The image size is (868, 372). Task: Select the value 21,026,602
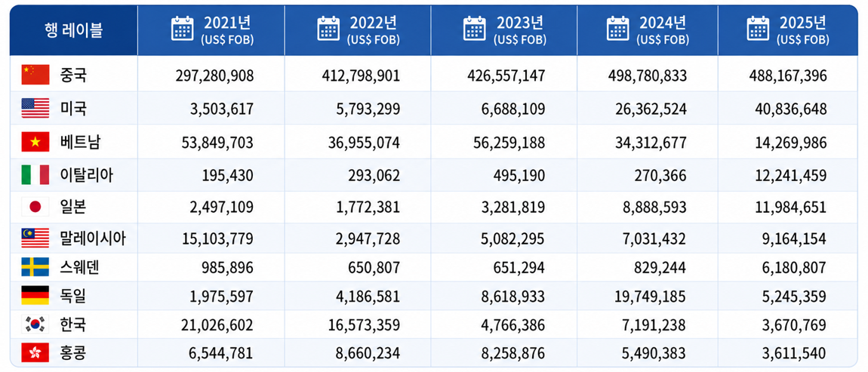click(218, 325)
